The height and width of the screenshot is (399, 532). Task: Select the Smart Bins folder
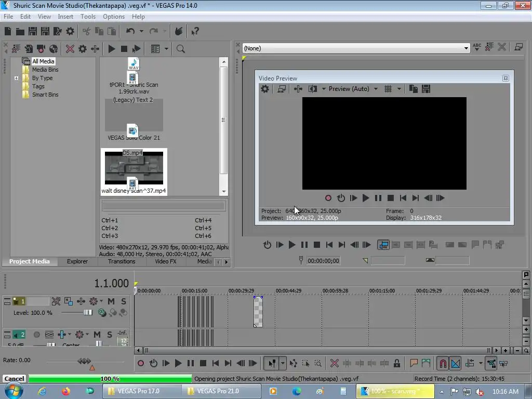(x=45, y=95)
